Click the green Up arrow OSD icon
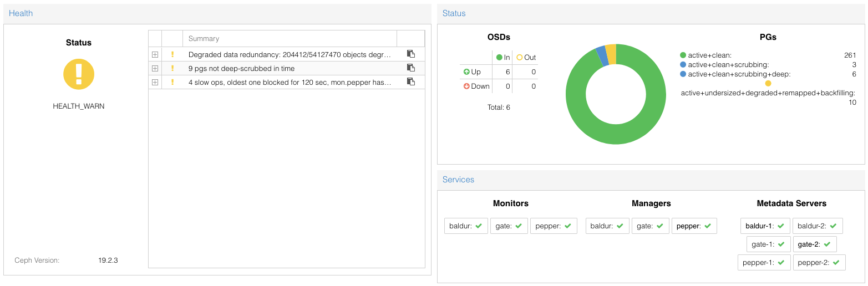This screenshot has height=286, width=868. click(466, 71)
